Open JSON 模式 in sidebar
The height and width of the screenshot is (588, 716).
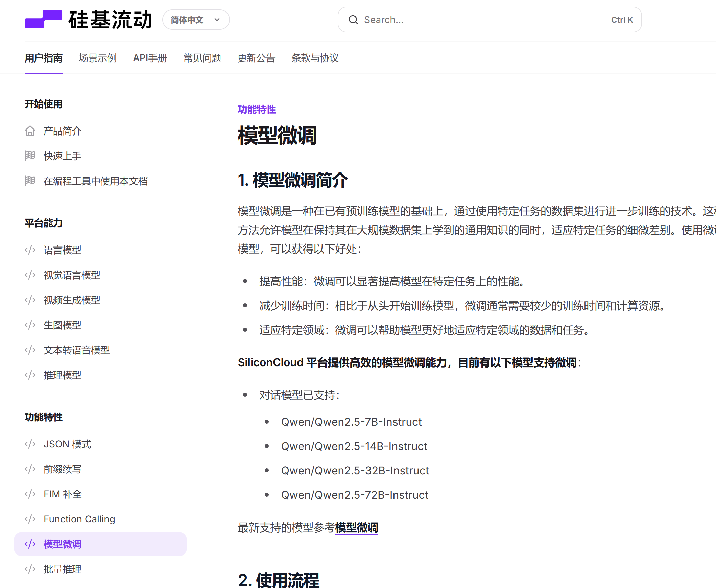(67, 444)
